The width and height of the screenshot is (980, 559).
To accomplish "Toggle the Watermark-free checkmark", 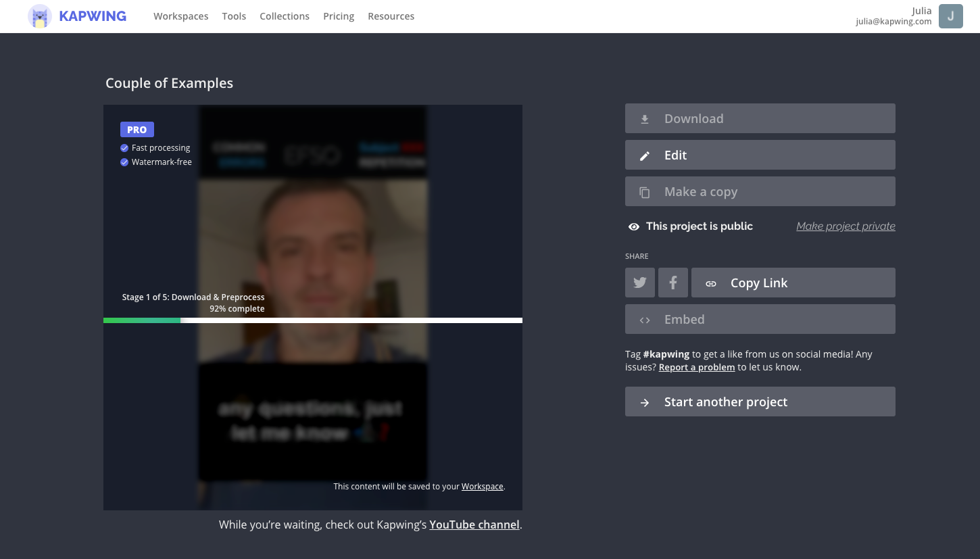I will pos(124,162).
